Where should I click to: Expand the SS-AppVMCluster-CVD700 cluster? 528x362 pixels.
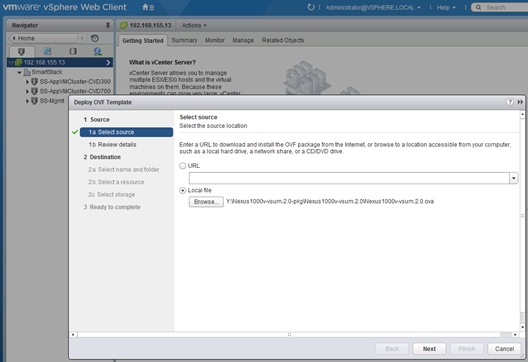pos(27,91)
